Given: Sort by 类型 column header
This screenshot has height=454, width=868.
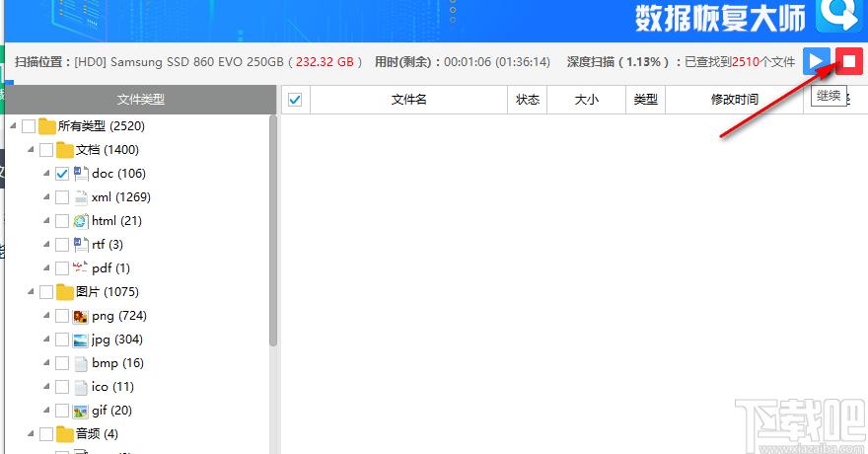Looking at the screenshot, I should tap(645, 100).
